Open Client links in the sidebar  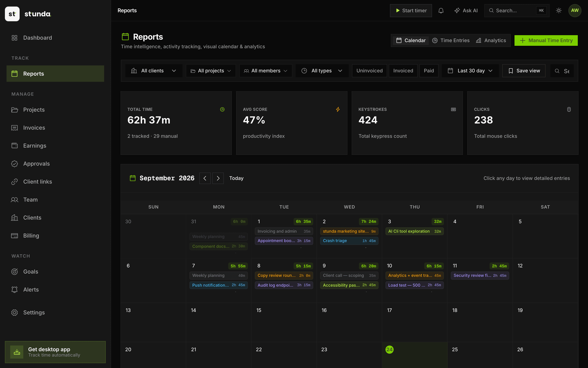[x=55, y=182]
